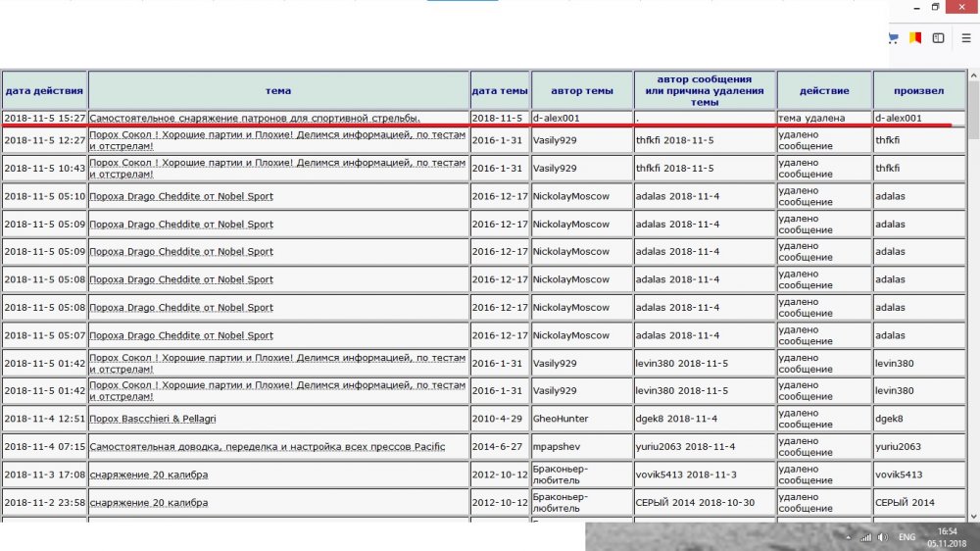Open the deleted topic 'Самостоятельное снаряжение патронов' link
The image size is (980, 551).
coord(255,118)
